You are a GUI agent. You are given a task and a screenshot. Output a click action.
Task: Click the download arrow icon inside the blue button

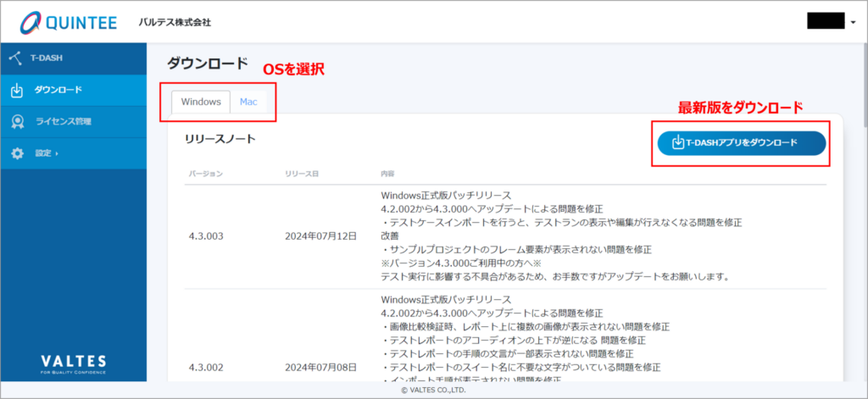(x=677, y=143)
